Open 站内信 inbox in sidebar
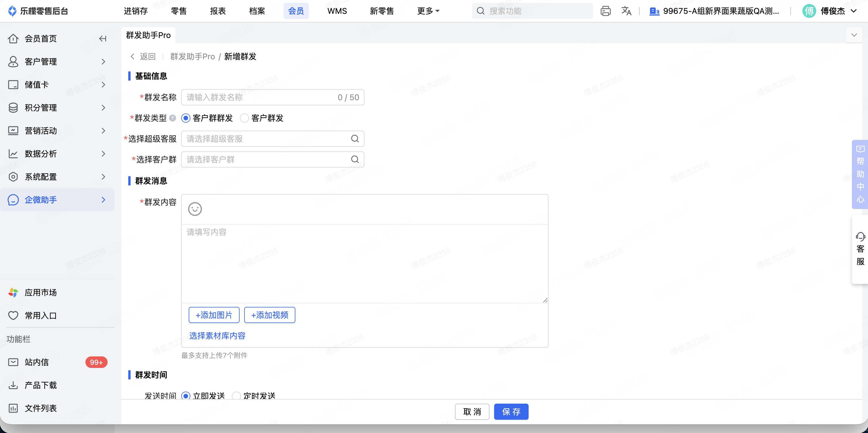The width and height of the screenshot is (868, 433). pos(37,362)
